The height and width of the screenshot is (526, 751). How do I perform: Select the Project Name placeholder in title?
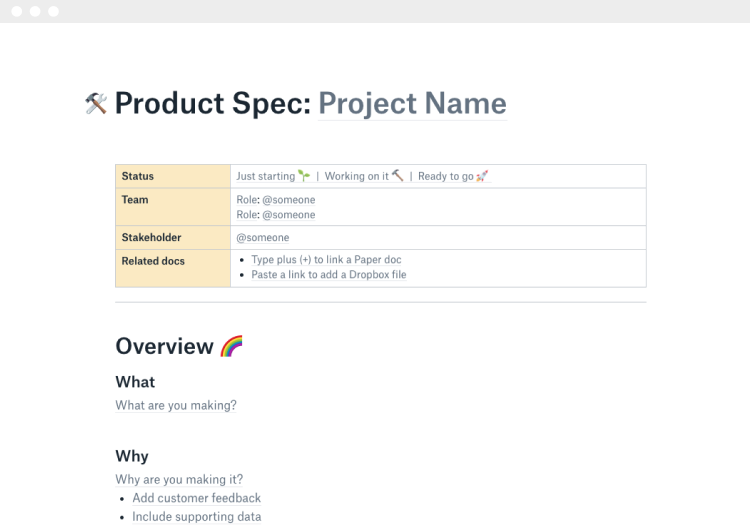point(412,103)
